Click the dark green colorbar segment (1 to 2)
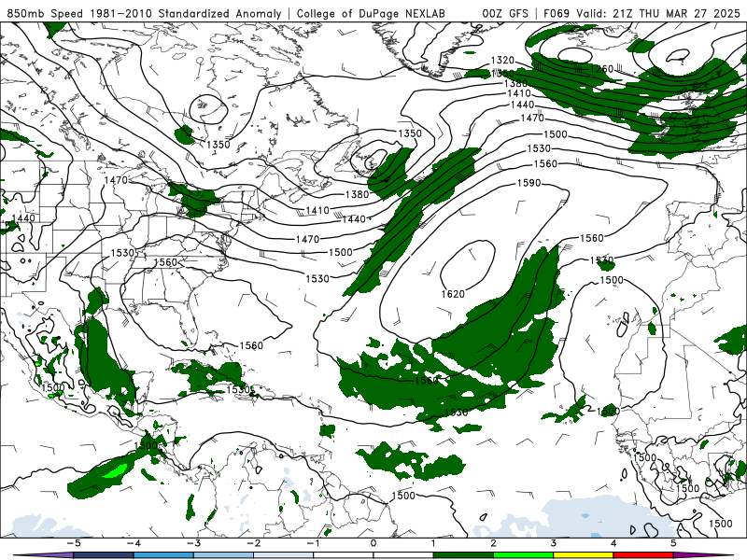The image size is (747, 560). (463, 555)
